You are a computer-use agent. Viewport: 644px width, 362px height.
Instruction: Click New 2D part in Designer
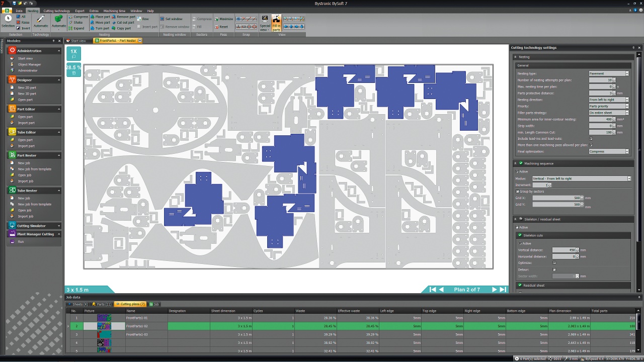click(27, 87)
